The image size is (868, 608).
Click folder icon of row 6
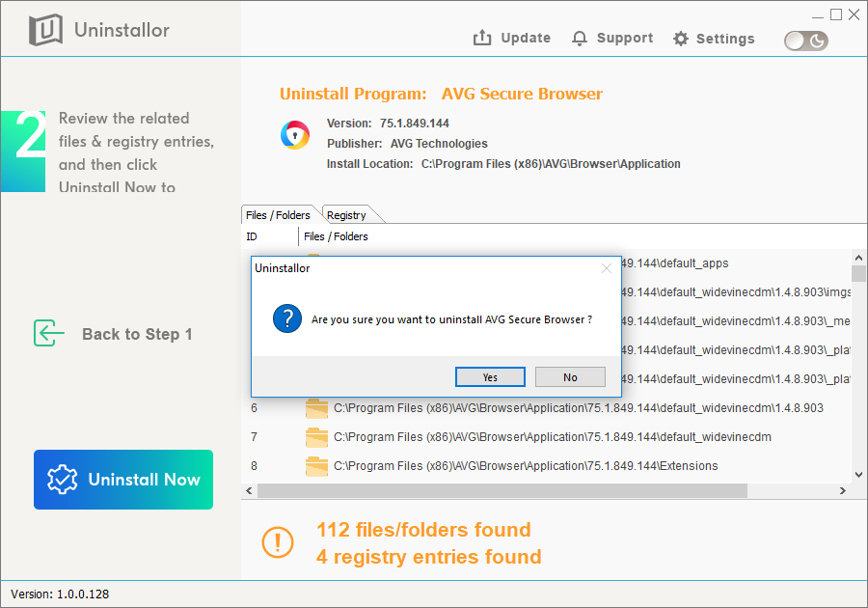point(316,408)
